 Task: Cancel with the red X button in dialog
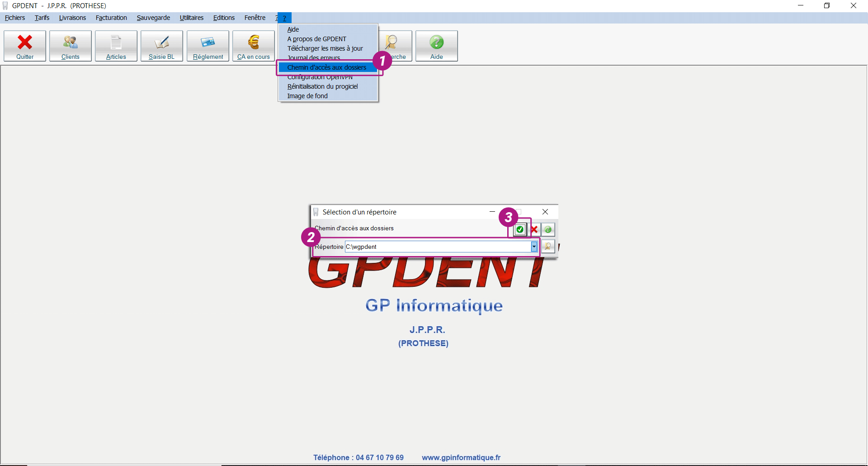pos(534,229)
